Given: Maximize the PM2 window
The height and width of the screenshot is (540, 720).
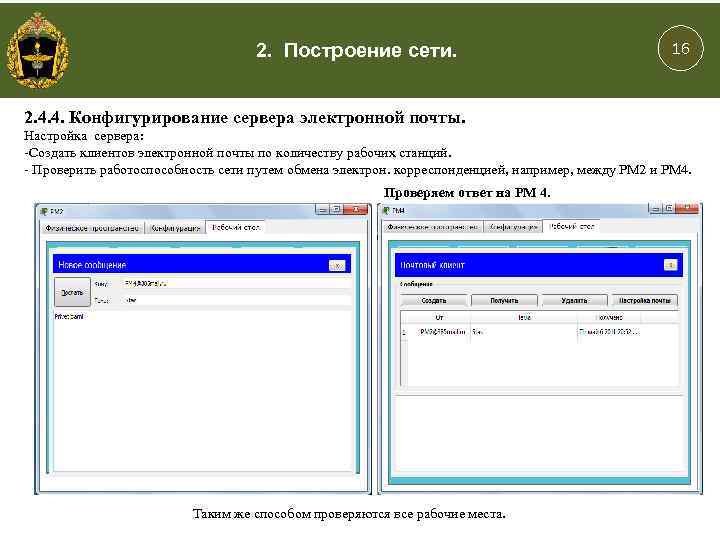Looking at the screenshot, I should click(337, 209).
